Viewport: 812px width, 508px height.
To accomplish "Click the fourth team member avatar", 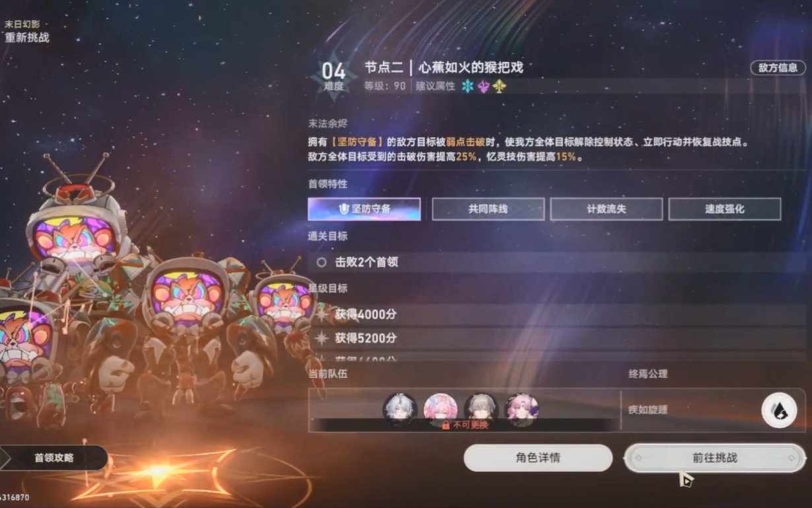I will click(522, 410).
